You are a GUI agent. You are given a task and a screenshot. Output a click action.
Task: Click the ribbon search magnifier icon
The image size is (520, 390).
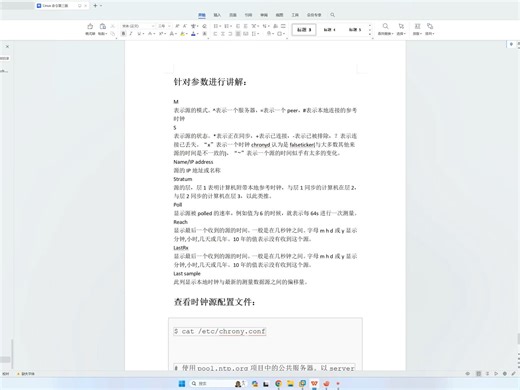tap(332, 15)
